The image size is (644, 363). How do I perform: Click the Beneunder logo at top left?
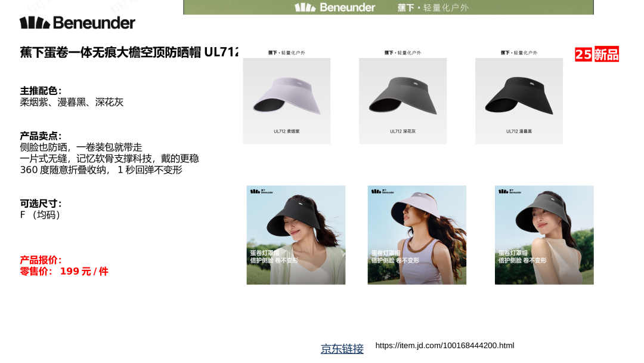click(x=77, y=23)
